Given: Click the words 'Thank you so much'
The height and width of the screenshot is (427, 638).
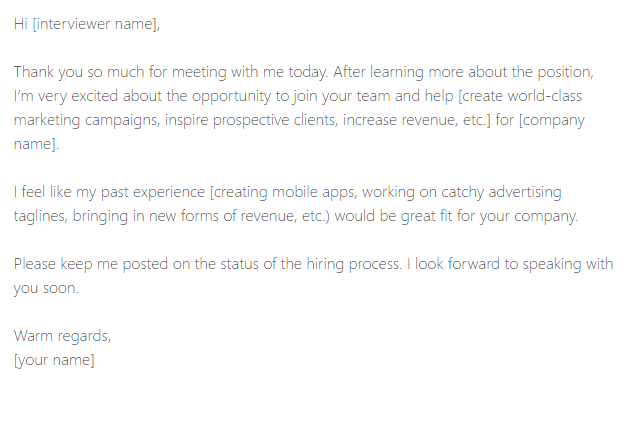Looking at the screenshot, I should 79,72.
